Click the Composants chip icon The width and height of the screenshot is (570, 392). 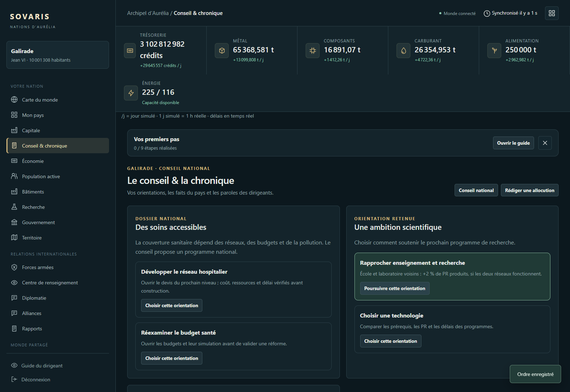[x=312, y=51]
